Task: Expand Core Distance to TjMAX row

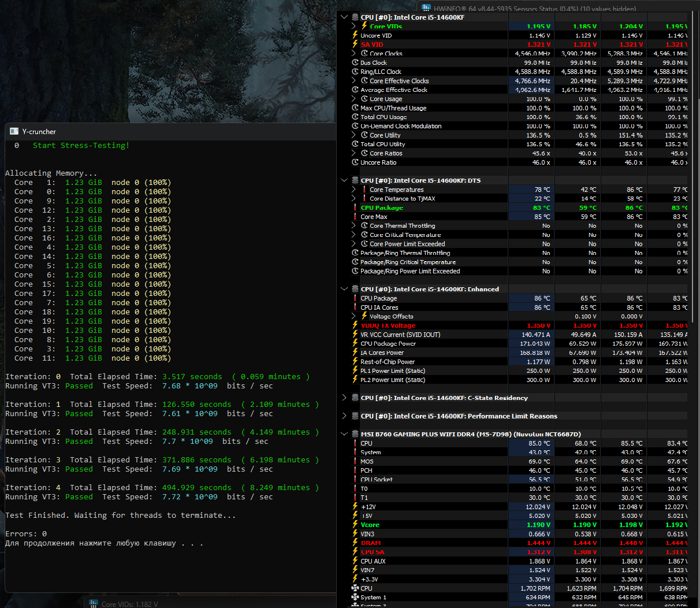Action: 354,198
